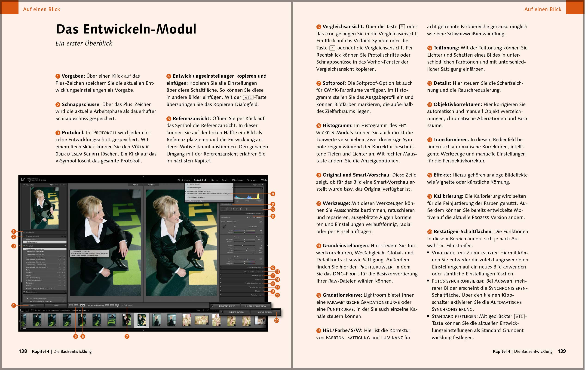Click main monitor icon labeled 1
This screenshot has height=372, width=588.
22,311
